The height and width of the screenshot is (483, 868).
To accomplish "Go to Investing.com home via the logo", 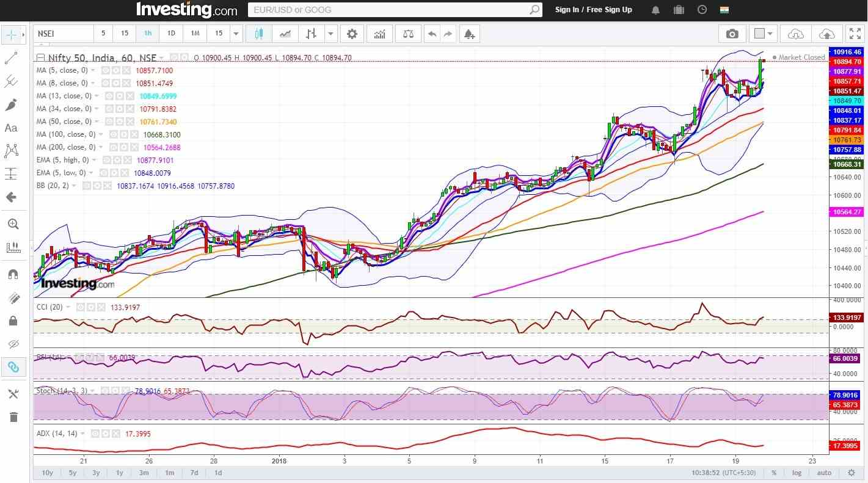I will pyautogui.click(x=187, y=10).
